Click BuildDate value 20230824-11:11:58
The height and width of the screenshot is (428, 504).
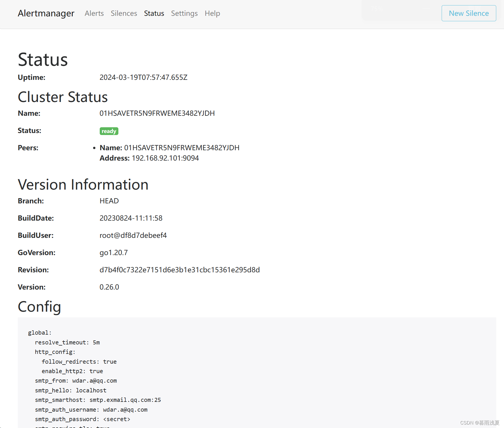(x=131, y=218)
